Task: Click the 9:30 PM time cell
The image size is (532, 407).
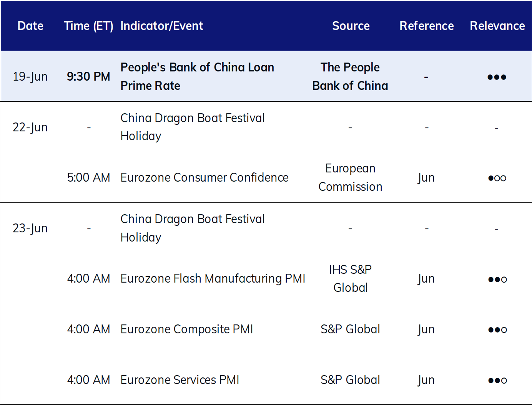Action: pos(88,76)
